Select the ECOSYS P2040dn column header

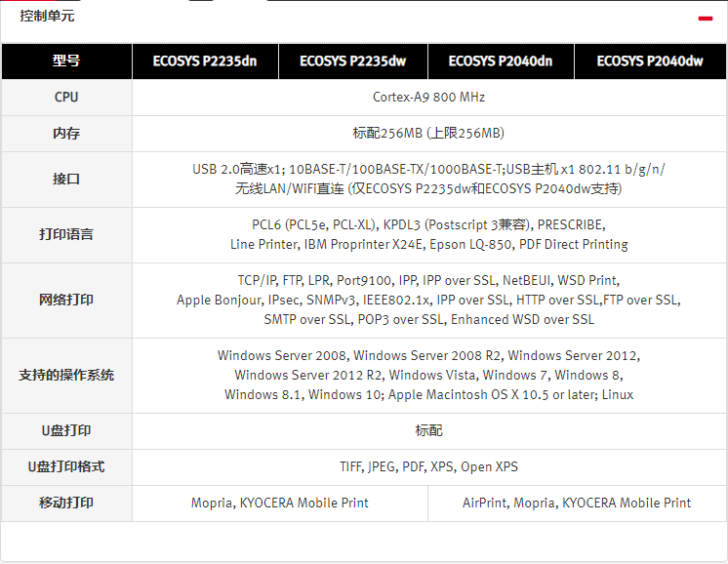pyautogui.click(x=501, y=61)
